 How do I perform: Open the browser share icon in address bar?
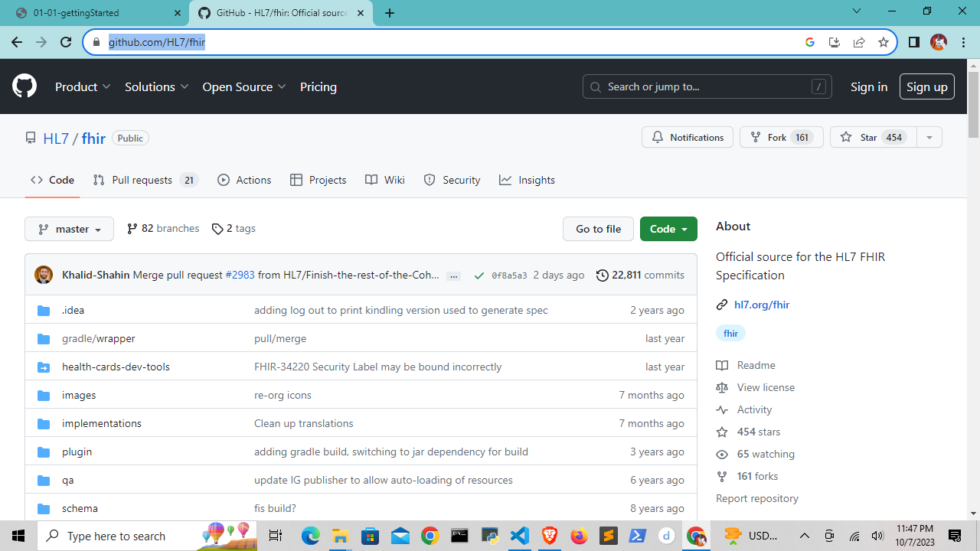pyautogui.click(x=859, y=42)
